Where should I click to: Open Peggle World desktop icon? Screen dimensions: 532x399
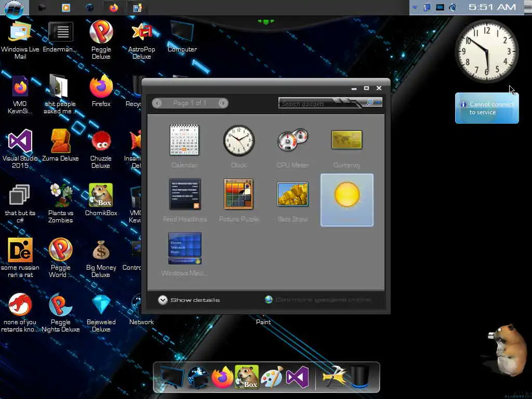point(60,258)
